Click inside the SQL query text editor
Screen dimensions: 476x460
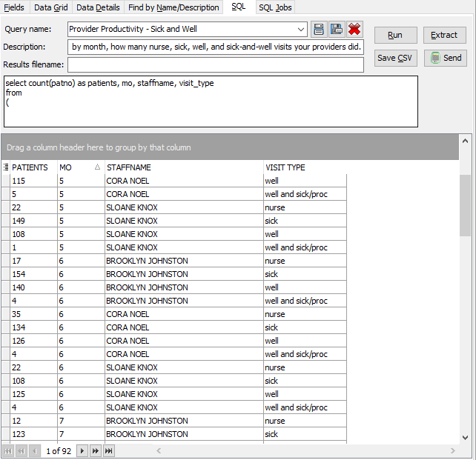point(211,101)
